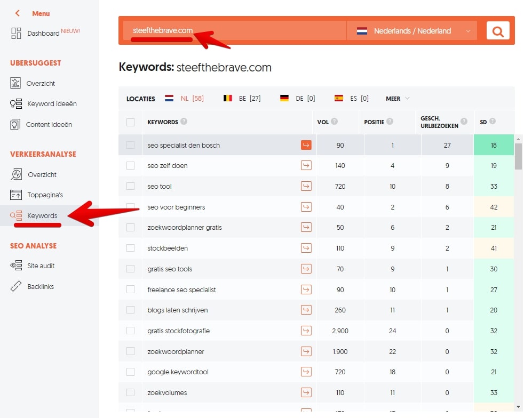Open arrow icon for freelance seo specialist
This screenshot has width=532, height=418.
[x=306, y=290]
